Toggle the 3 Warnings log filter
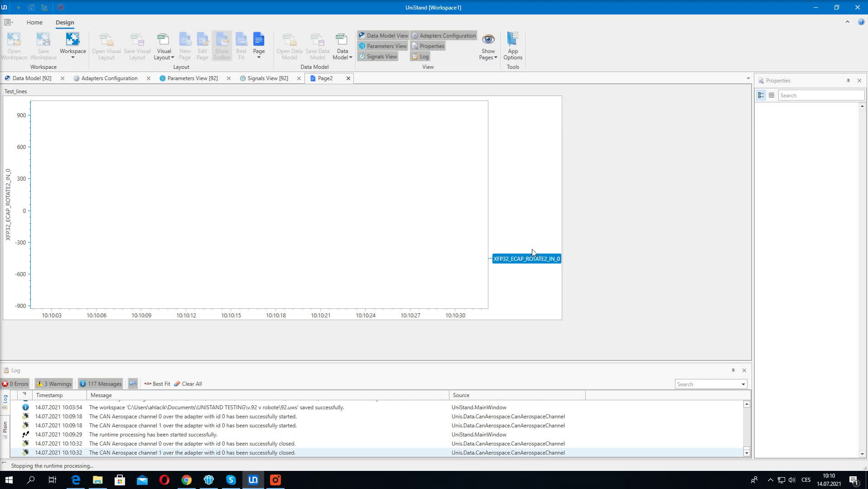 point(54,384)
